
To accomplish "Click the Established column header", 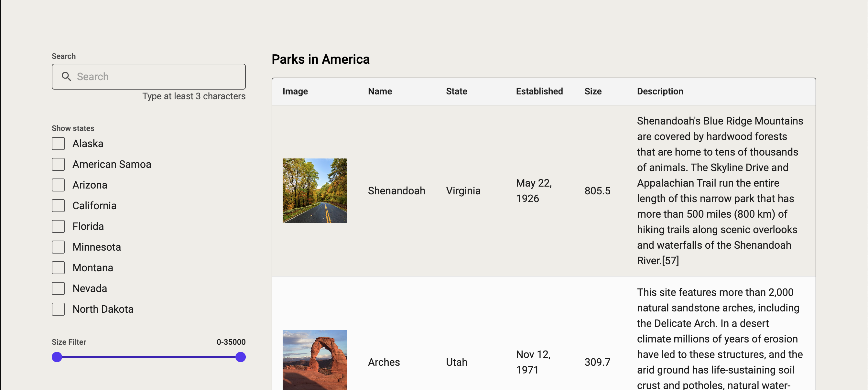I will pos(539,91).
